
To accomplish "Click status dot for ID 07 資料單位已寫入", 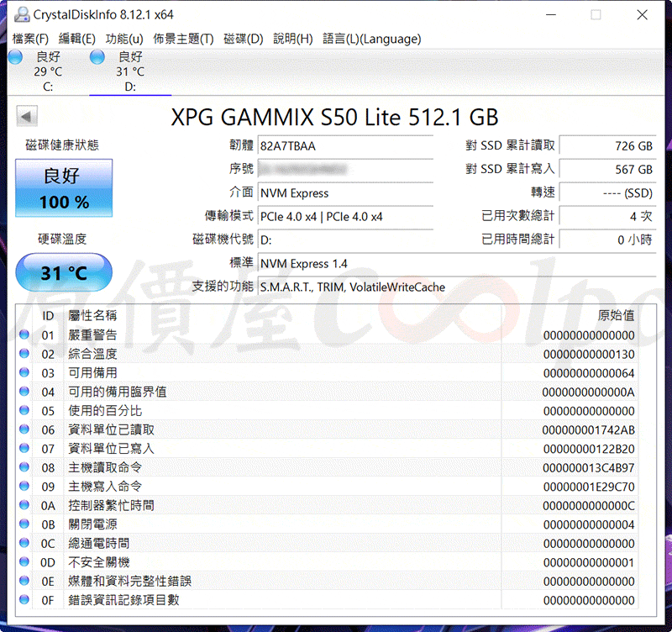I will point(24,448).
